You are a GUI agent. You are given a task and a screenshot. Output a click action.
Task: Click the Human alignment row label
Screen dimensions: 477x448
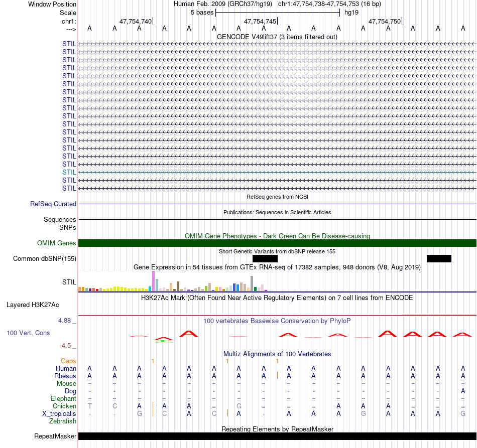pyautogui.click(x=66, y=368)
